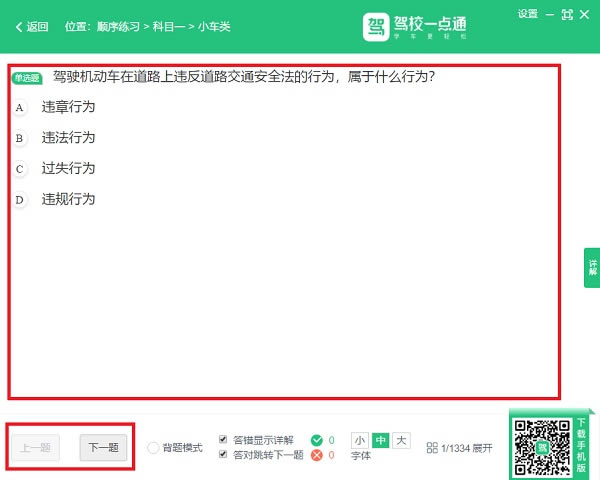Set font size to 大
The width and height of the screenshot is (600, 480).
point(401,440)
